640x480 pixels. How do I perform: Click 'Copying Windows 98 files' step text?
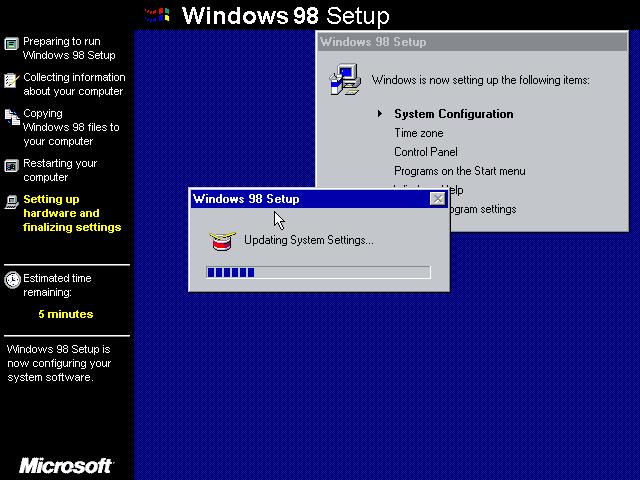[x=71, y=127]
